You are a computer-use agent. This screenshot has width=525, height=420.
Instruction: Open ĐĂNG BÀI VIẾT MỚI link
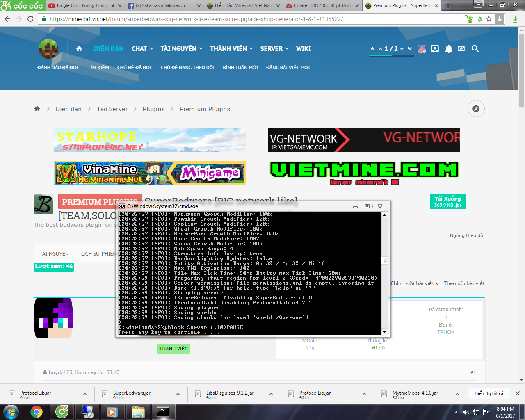288,68
